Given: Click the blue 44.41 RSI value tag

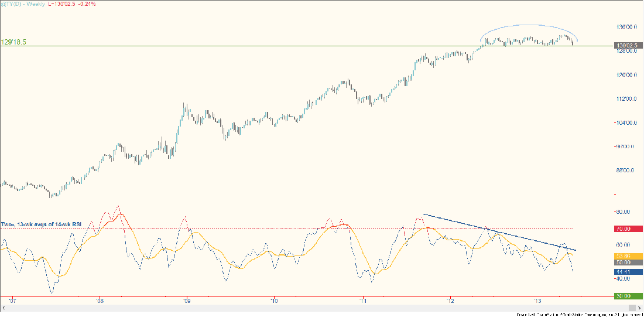Looking at the screenshot, I should 624,272.
